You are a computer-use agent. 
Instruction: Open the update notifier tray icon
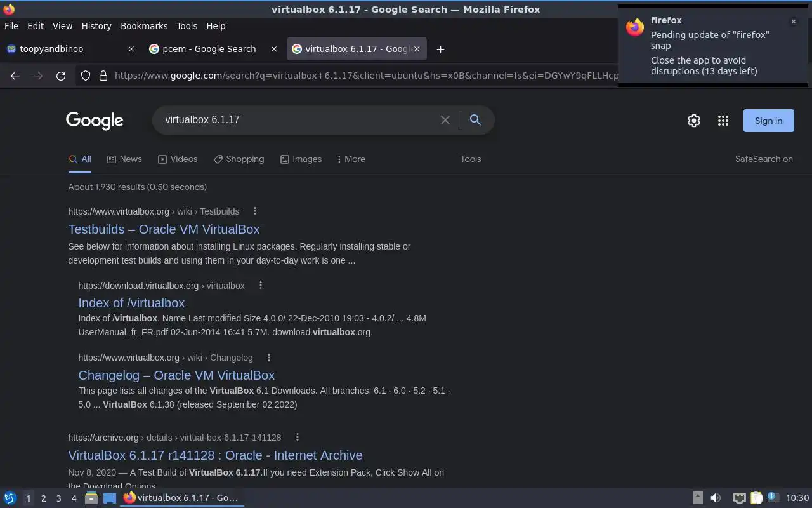click(773, 498)
